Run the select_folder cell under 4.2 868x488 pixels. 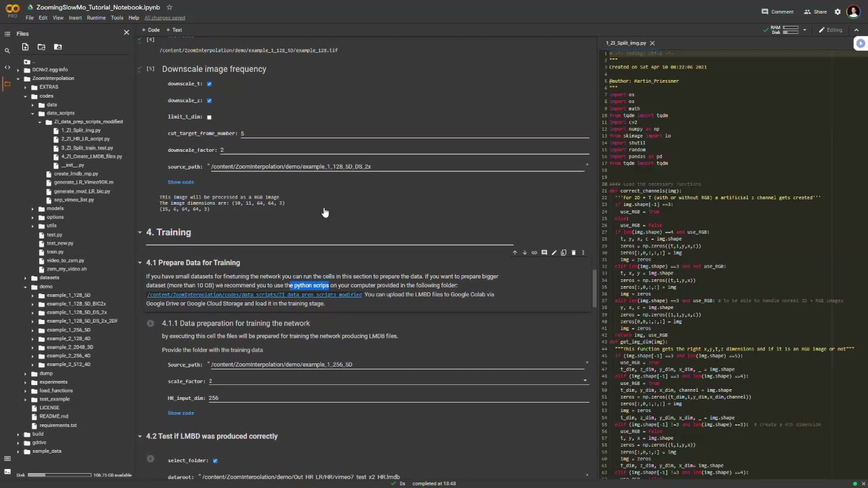pyautogui.click(x=151, y=459)
